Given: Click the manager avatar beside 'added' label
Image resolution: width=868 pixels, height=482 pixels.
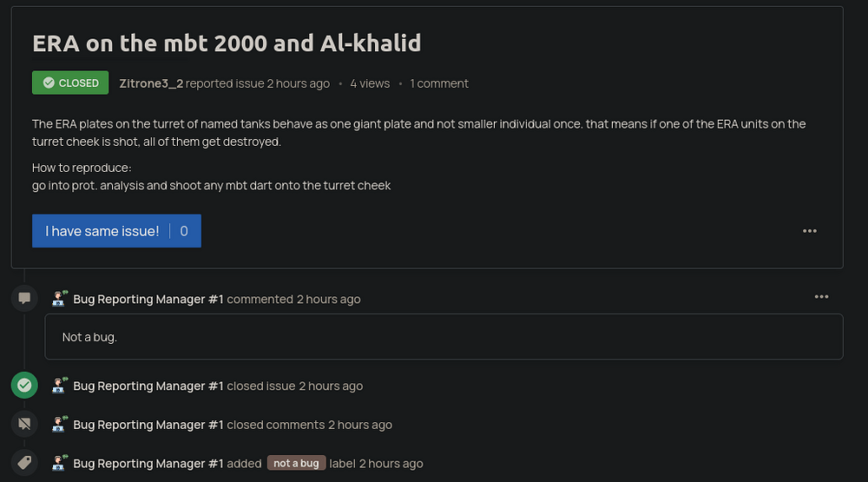Looking at the screenshot, I should 60,463.
